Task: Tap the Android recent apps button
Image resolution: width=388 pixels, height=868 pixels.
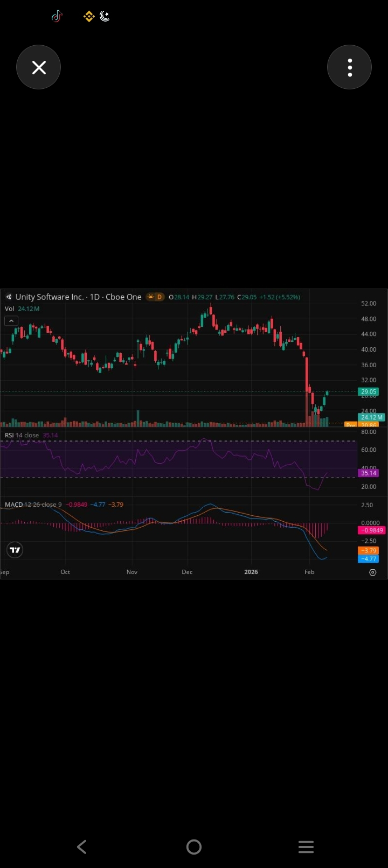Action: pos(306,847)
